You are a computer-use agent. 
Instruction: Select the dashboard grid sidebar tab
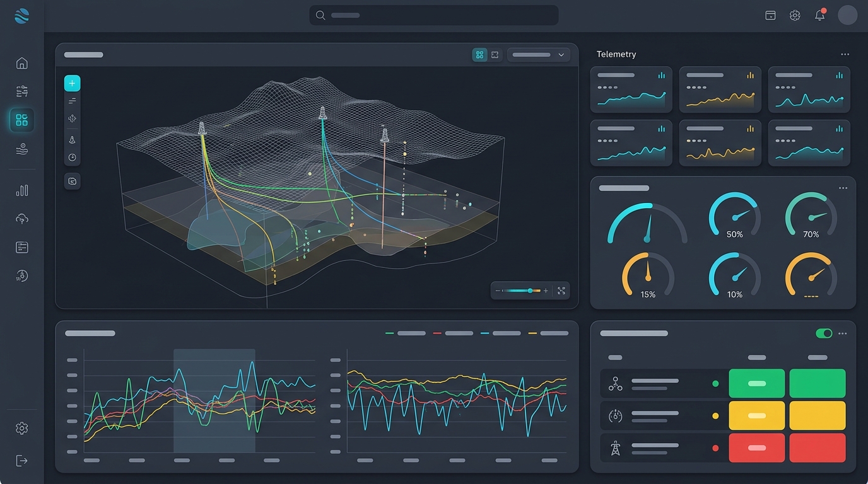click(21, 120)
